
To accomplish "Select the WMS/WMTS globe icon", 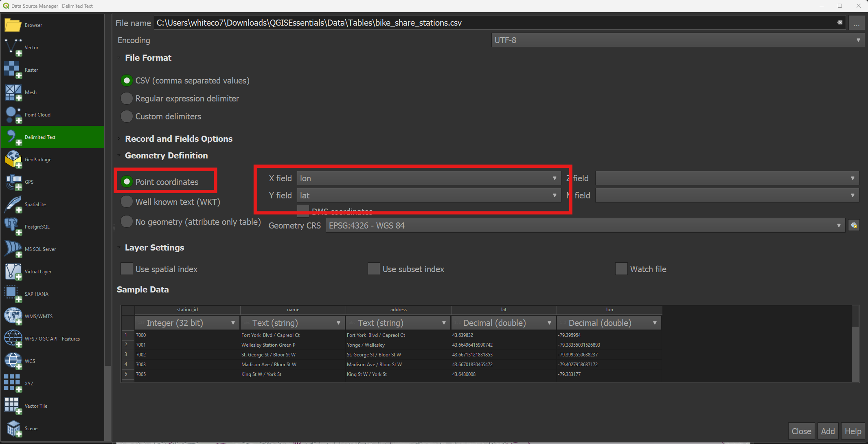I will [13, 317].
